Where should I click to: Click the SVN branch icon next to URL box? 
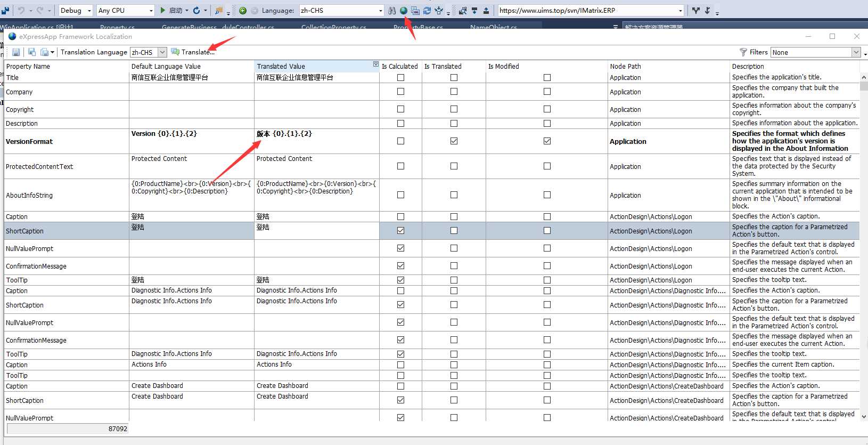tap(695, 10)
